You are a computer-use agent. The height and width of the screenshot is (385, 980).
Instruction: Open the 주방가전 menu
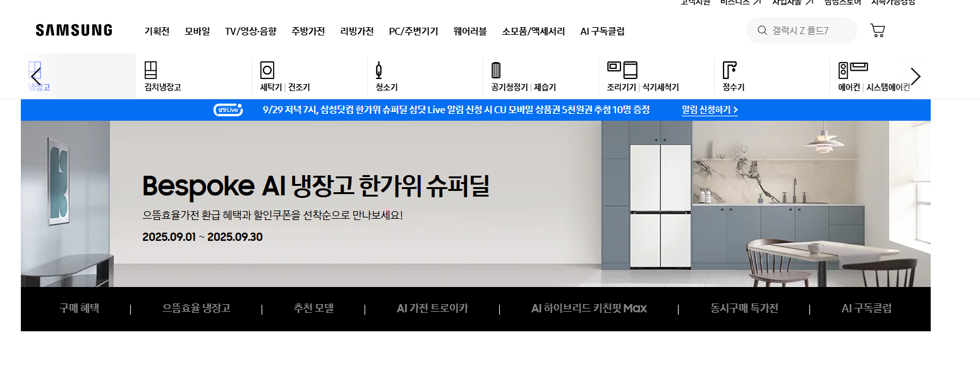(308, 31)
